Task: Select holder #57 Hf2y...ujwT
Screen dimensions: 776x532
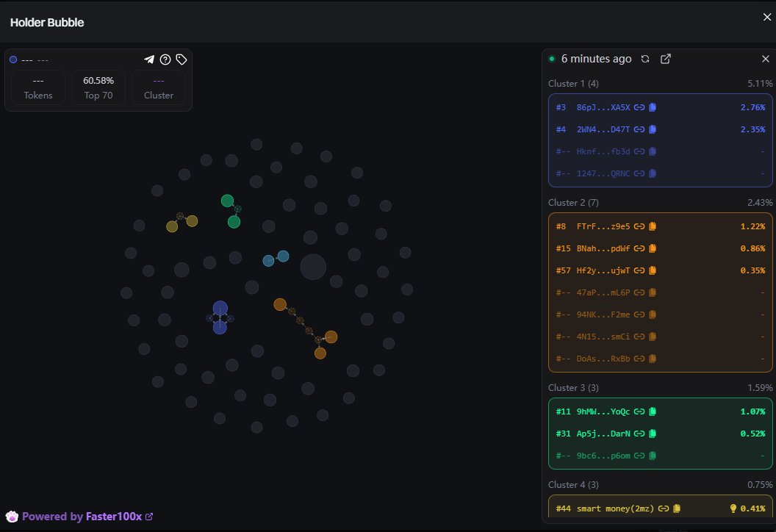Action: coord(603,270)
